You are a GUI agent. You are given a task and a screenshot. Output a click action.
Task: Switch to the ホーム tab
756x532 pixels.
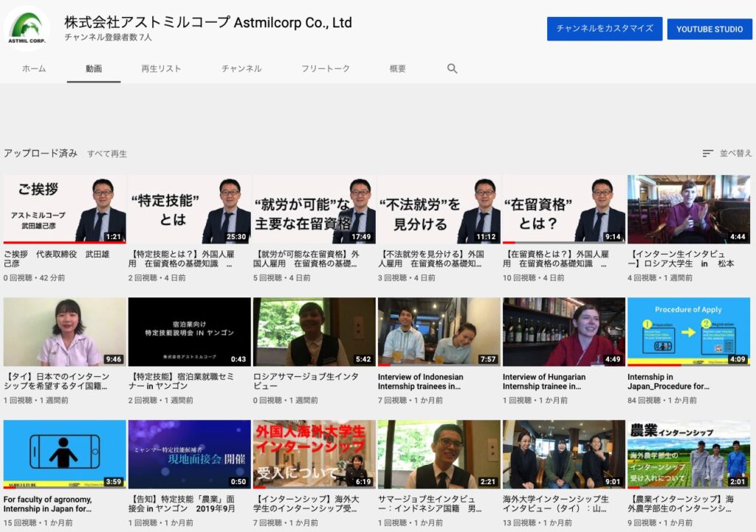pos(34,69)
